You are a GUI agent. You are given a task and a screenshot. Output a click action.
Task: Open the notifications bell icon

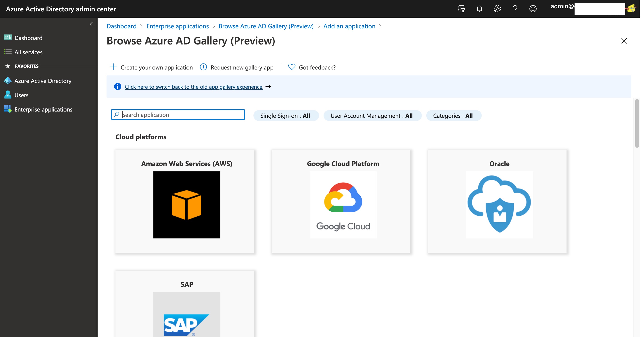point(479,9)
